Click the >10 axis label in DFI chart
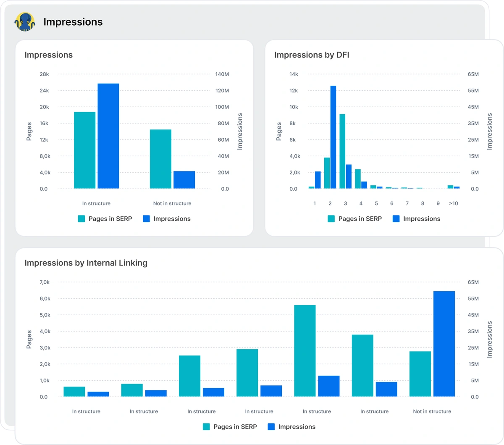Image resolution: width=504 pixels, height=445 pixels. 454,203
